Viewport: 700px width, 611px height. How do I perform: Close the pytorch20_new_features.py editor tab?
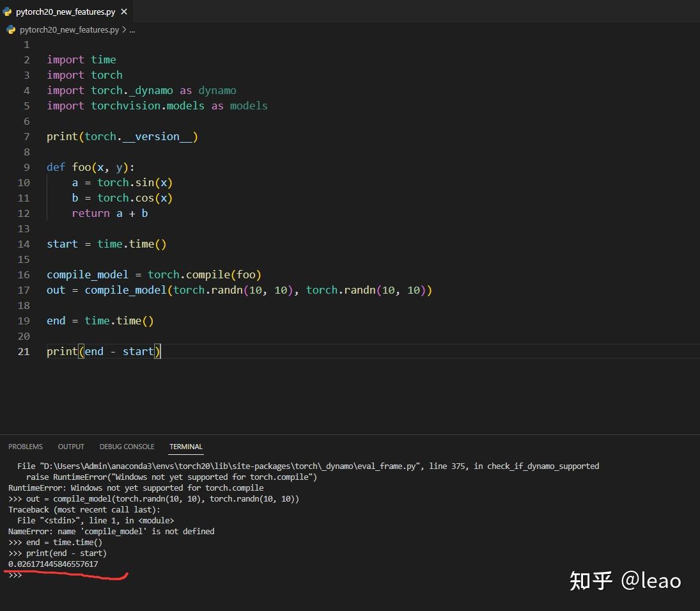[x=123, y=11]
